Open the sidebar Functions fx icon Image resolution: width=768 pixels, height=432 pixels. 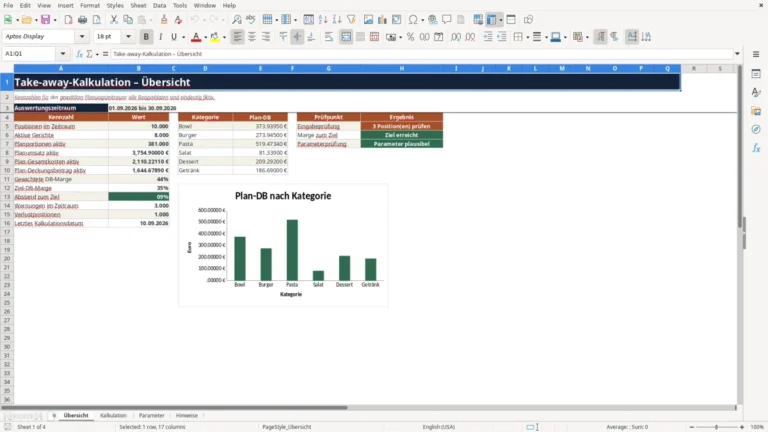tap(756, 148)
